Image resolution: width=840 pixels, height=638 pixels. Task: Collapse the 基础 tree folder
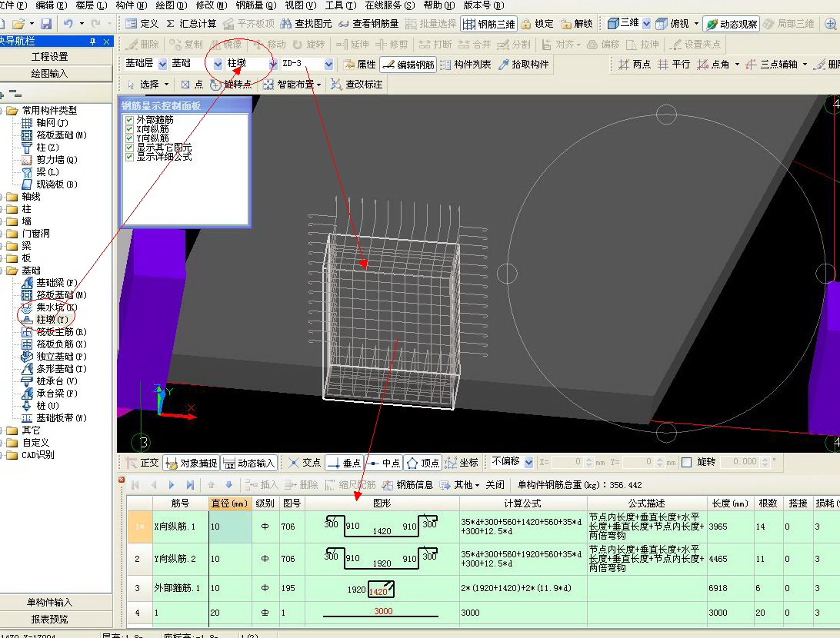click(2, 271)
